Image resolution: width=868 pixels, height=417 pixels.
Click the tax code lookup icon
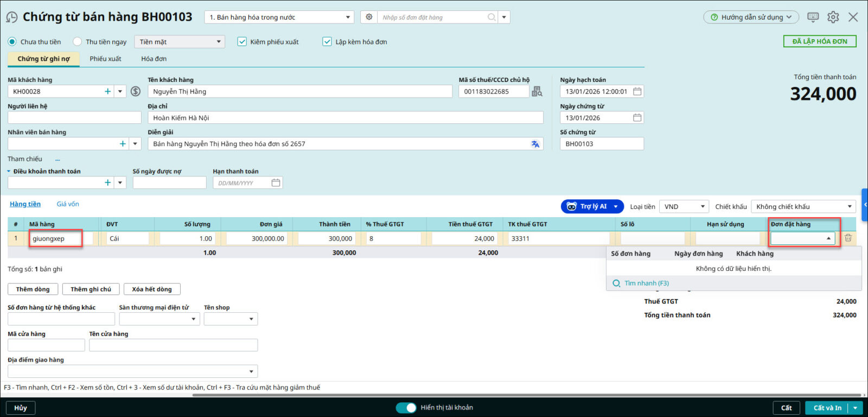[537, 92]
